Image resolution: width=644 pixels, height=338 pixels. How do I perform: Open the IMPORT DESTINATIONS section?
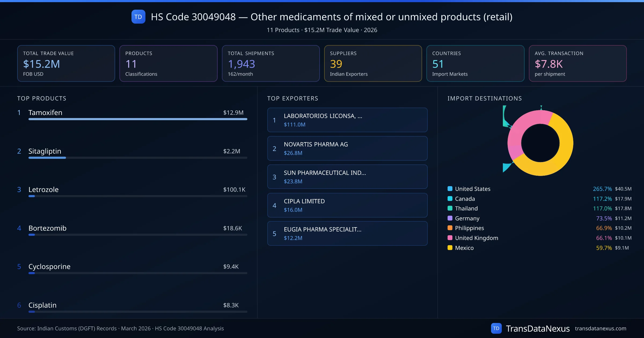point(485,98)
